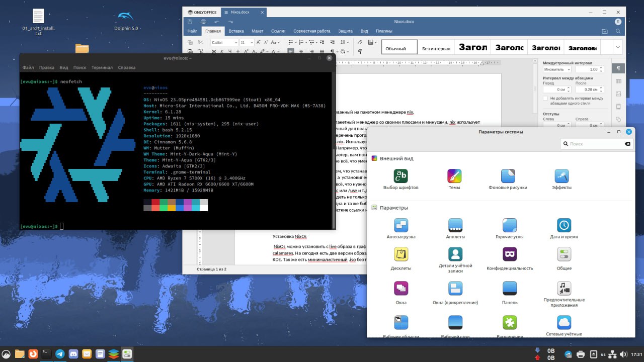Open Telegram from the taskbar
The width and height of the screenshot is (644, 362).
pos(60,354)
